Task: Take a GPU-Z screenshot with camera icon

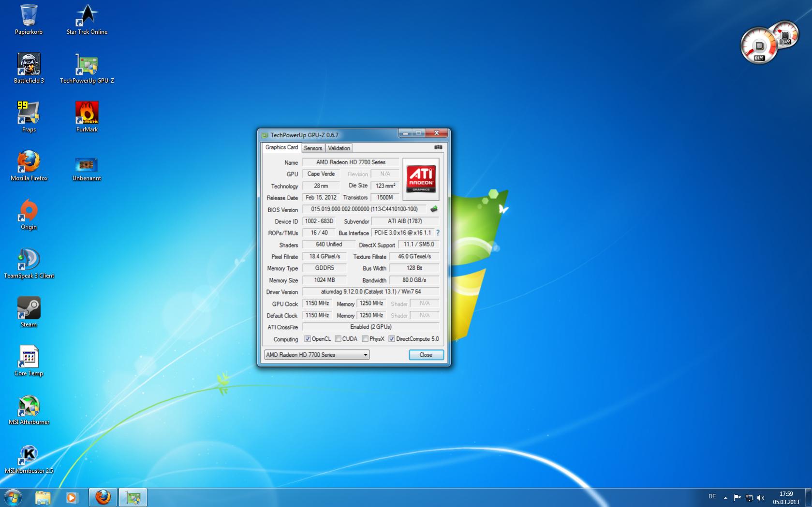Action: [438, 147]
